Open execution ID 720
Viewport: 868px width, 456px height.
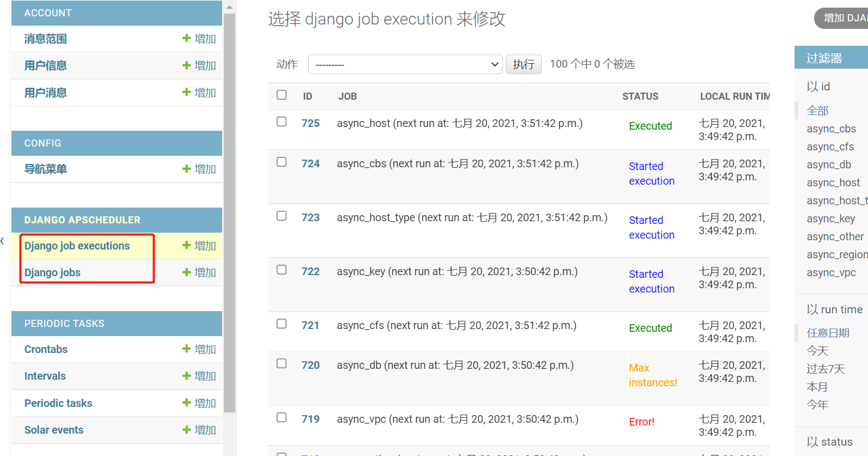click(x=310, y=365)
